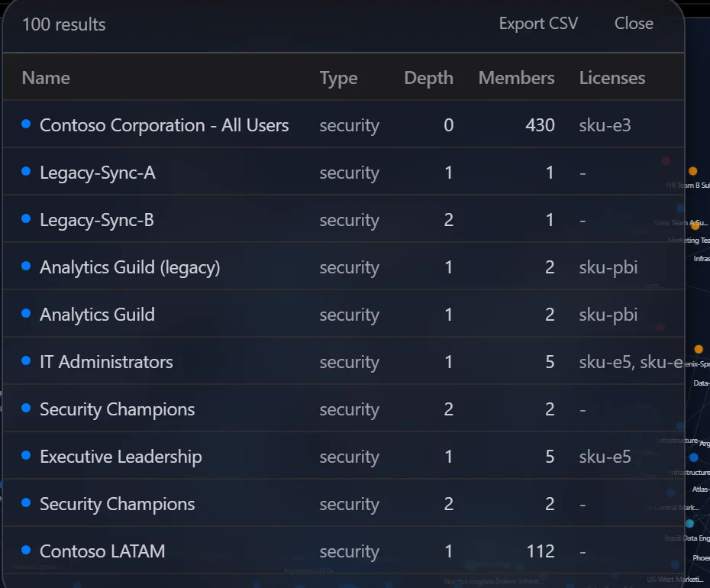Click depth value 1 in Executive Leadership row
The width and height of the screenshot is (710, 588).
(448, 457)
